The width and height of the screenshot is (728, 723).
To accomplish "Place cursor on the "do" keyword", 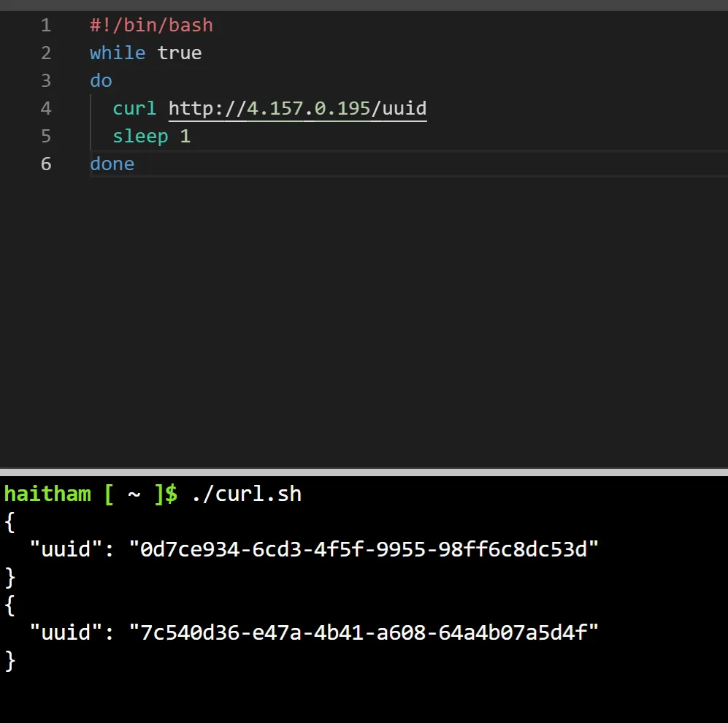I will coord(101,81).
